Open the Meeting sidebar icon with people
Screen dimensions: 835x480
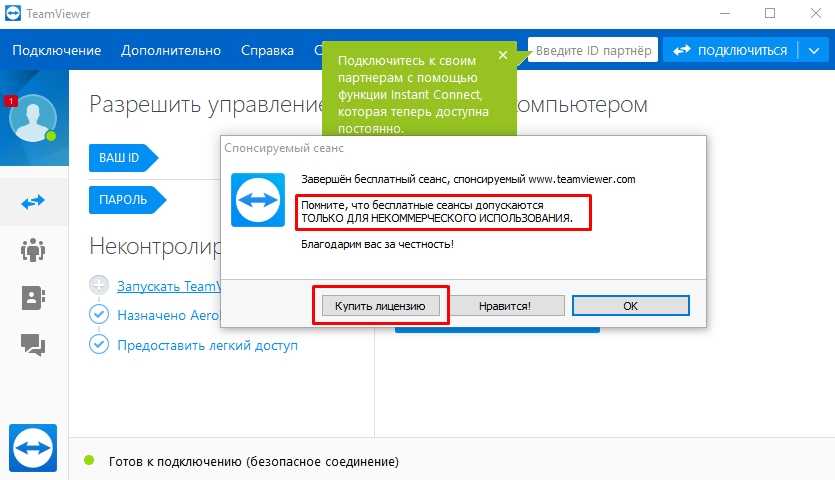33,250
